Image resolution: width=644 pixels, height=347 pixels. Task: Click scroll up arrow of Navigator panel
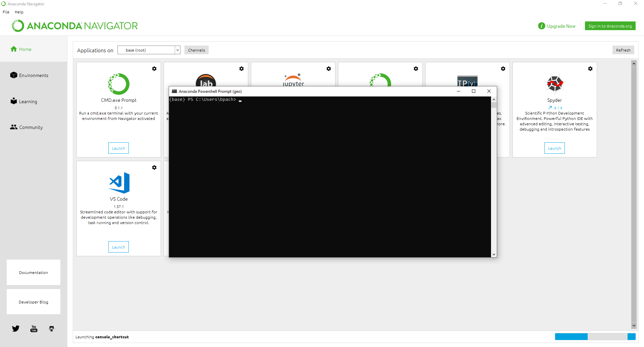pyautogui.click(x=634, y=63)
